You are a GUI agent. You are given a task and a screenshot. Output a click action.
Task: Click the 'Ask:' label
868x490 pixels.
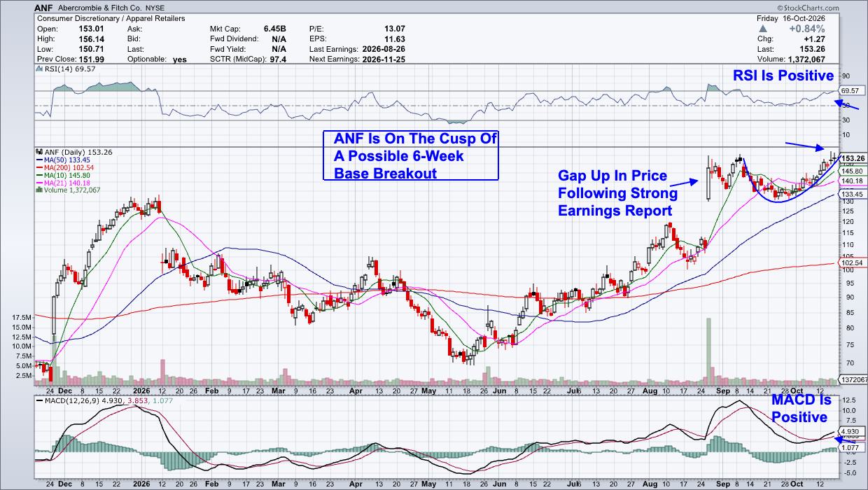(x=135, y=29)
